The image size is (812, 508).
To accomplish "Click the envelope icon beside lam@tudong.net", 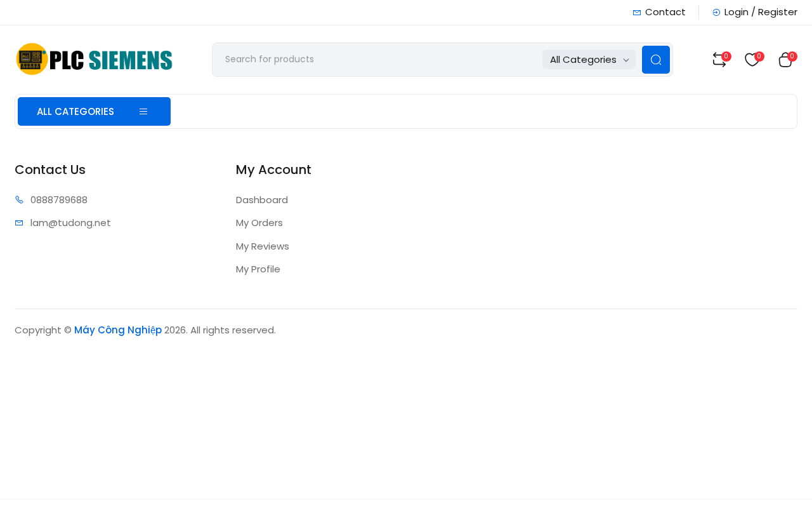I will coord(19,223).
